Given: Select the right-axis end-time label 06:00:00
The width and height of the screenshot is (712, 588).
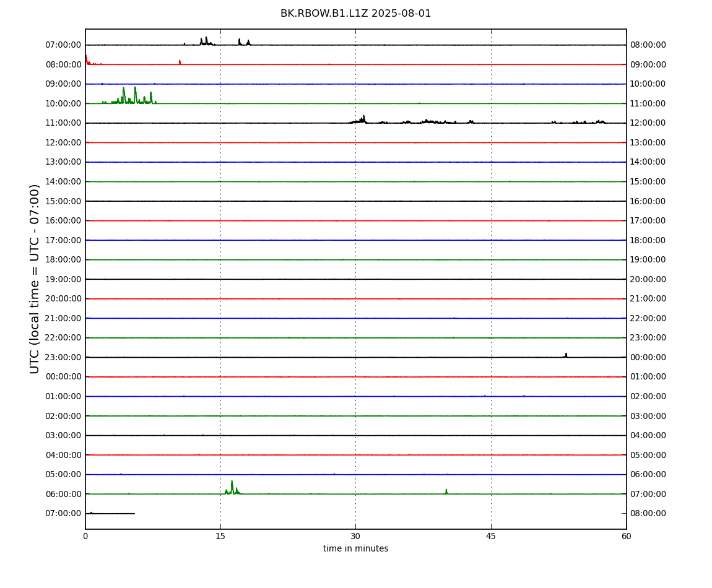Looking at the screenshot, I should tap(648, 475).
